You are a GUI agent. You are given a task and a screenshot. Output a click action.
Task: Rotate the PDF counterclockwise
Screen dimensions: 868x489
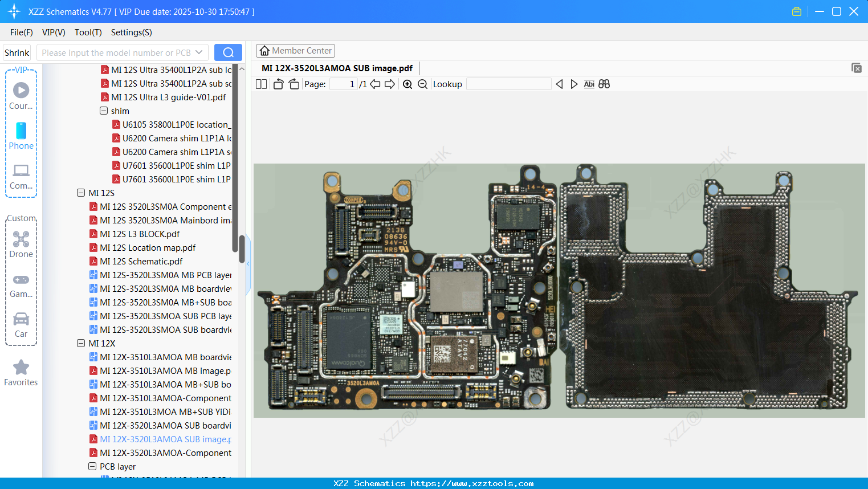click(278, 84)
